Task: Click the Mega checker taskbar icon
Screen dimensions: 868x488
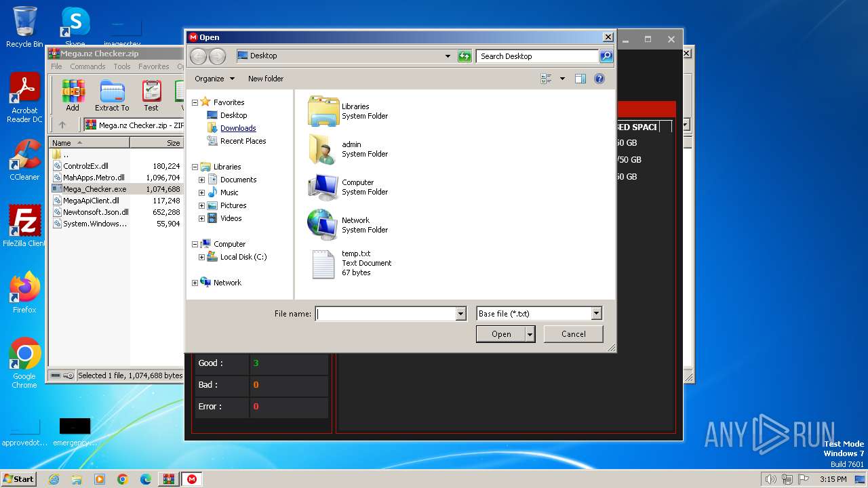Action: click(x=193, y=479)
